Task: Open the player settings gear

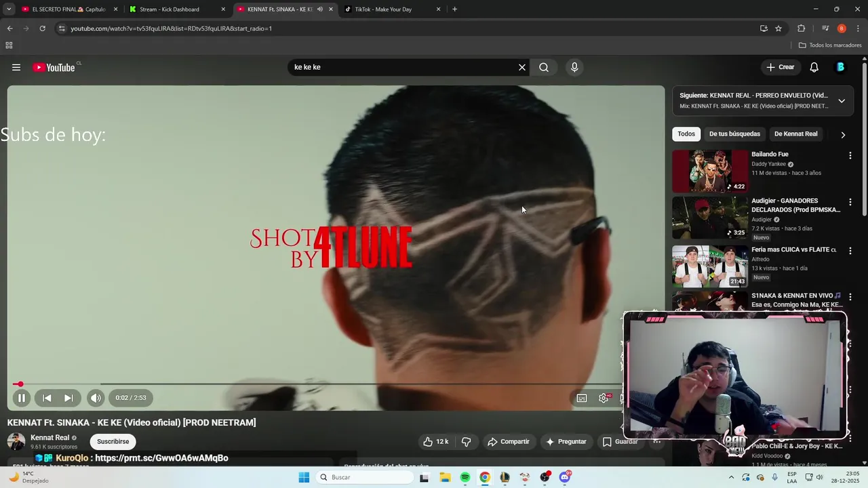Action: 604,398
